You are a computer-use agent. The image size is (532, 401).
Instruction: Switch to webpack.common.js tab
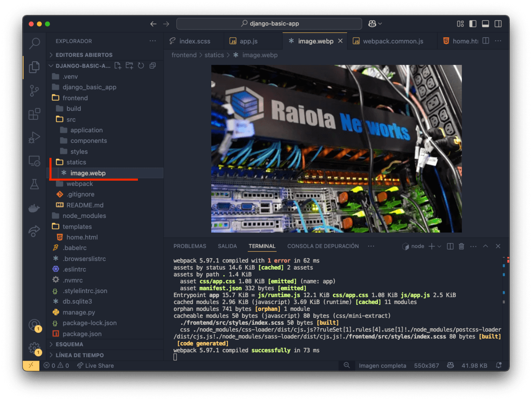[393, 41]
